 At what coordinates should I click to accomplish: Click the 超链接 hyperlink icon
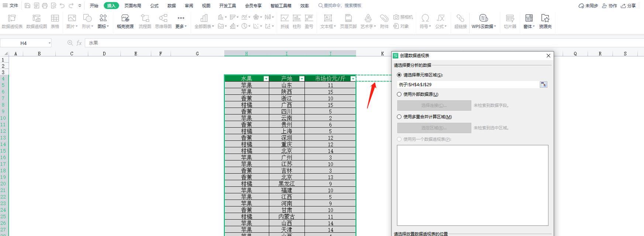click(460, 21)
